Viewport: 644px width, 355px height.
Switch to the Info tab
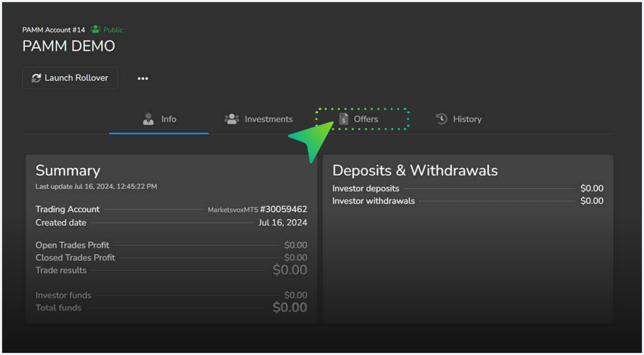coord(159,119)
